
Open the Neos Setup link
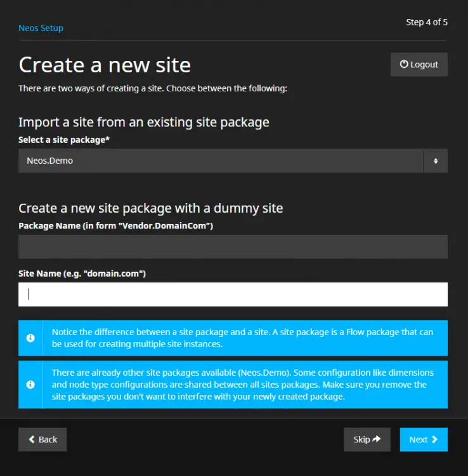coord(41,28)
